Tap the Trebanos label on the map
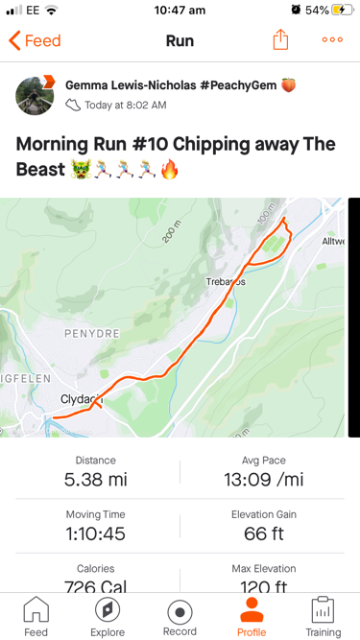This screenshot has height=640, width=360. click(x=226, y=282)
